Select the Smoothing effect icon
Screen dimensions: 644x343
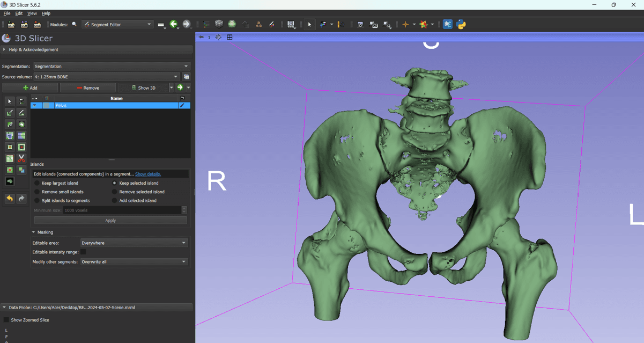pyautogui.click(x=10, y=158)
